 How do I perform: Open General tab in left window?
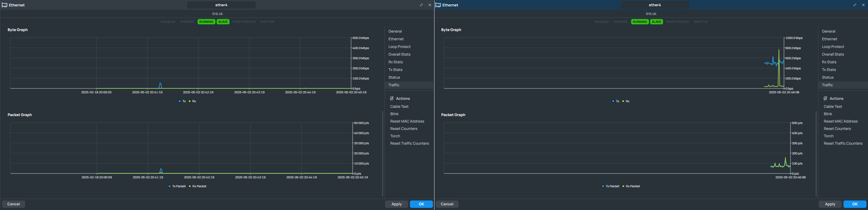point(409,31)
